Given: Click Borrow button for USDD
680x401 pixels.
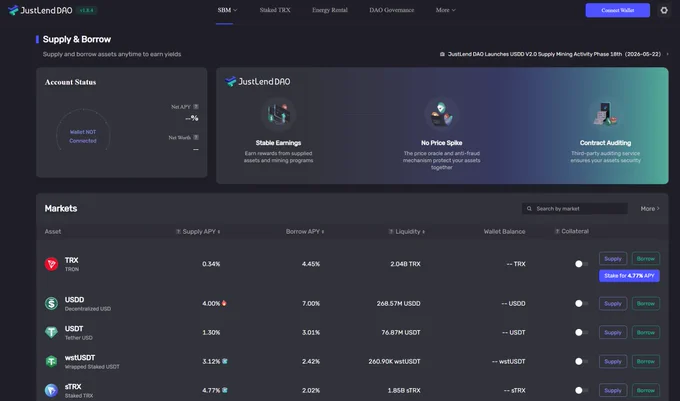Looking at the screenshot, I should click(x=646, y=303).
